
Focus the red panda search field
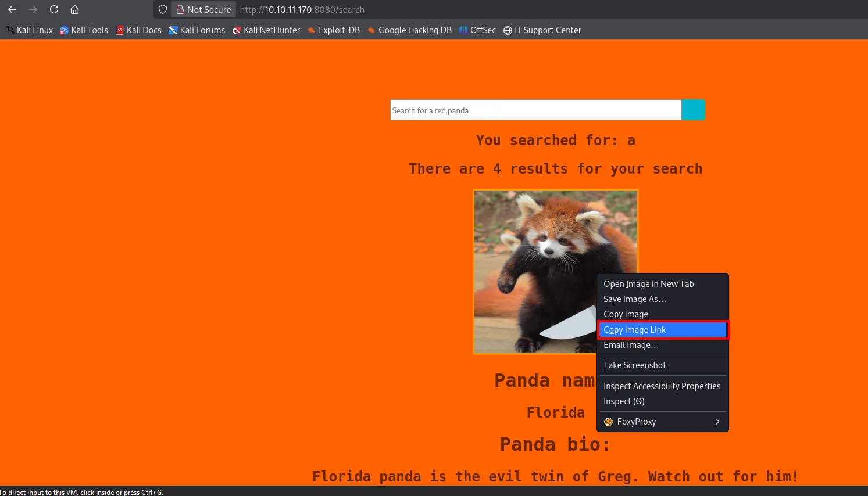tap(535, 110)
